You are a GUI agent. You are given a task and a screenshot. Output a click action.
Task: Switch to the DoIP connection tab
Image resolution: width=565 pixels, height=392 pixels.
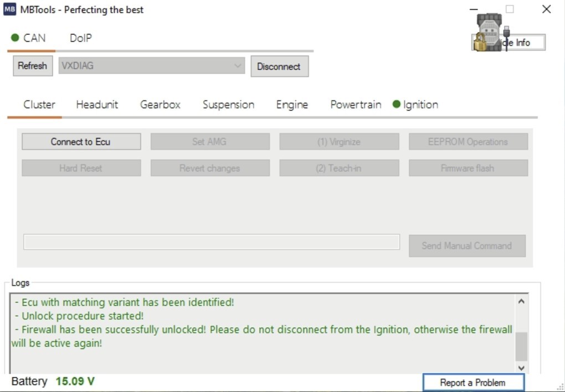(x=80, y=38)
